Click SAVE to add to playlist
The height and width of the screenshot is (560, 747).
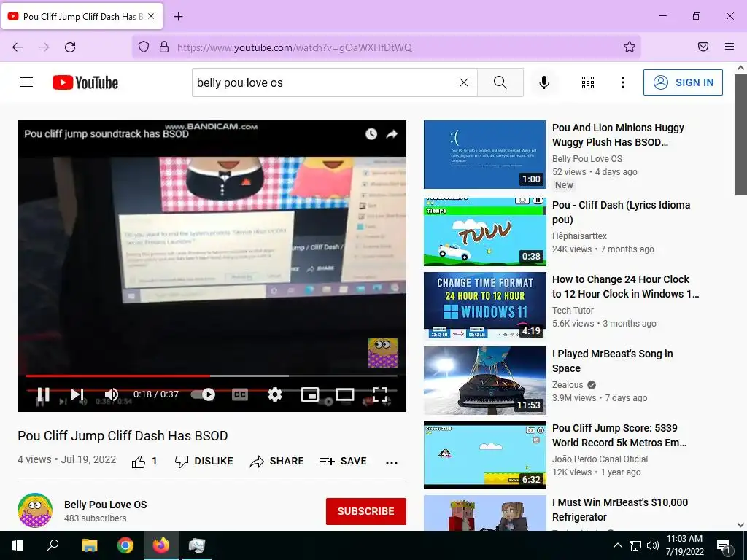pyautogui.click(x=344, y=461)
